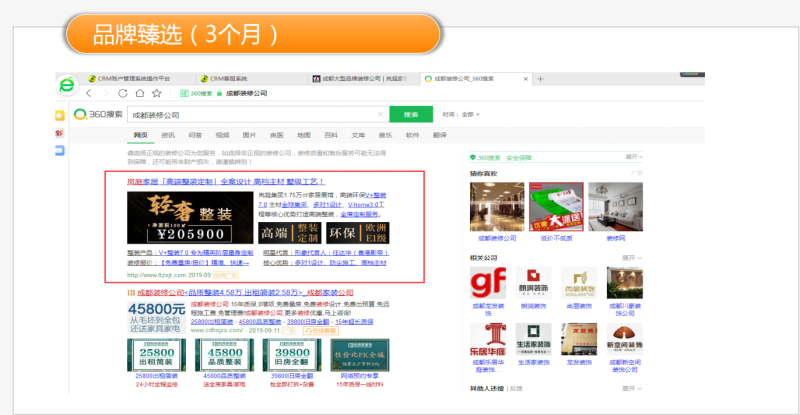The width and height of the screenshot is (800, 415).
Task: Open a new browser tab with plus
Action: click(540, 79)
